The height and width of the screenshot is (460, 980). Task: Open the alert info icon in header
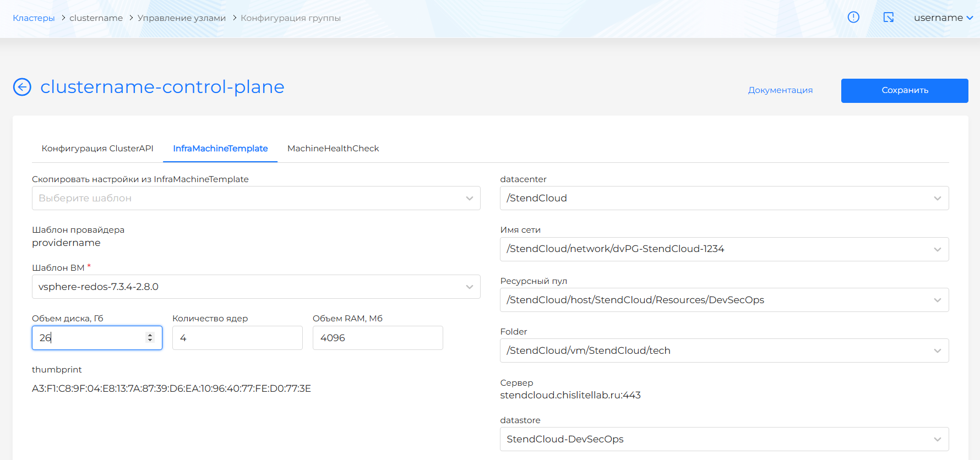pos(853,17)
